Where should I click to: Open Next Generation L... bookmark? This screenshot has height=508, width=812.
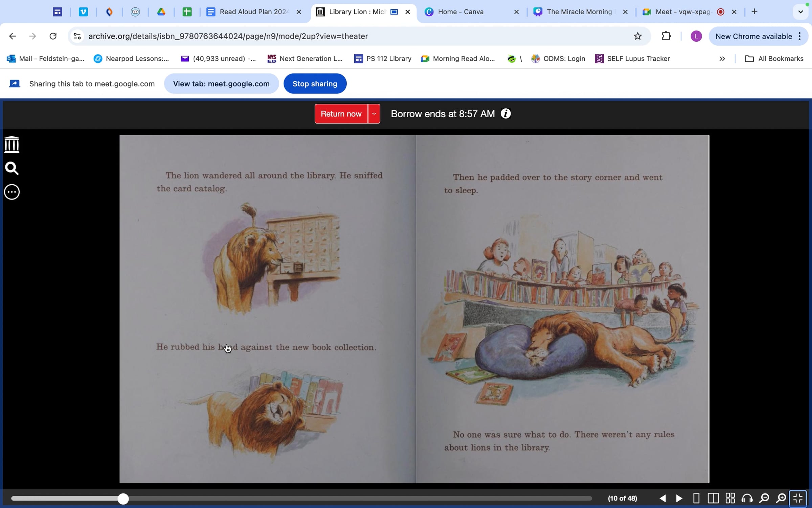coord(305,59)
